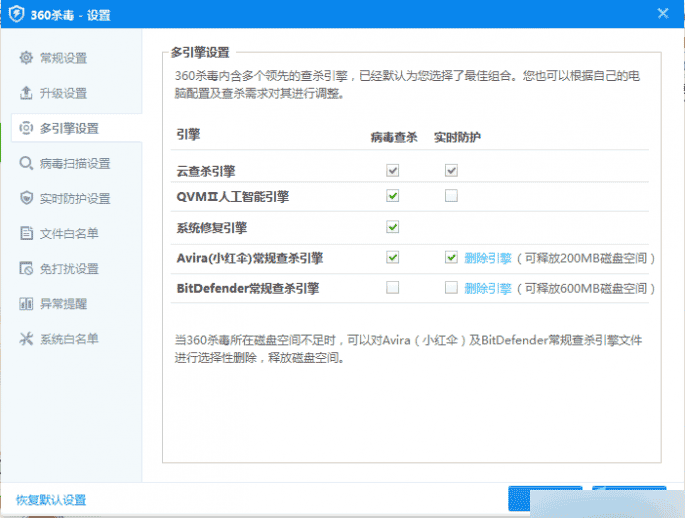Screen dimensions: 685x518
Task: Enable 实时防护 for BitDefender engine
Action: (x=451, y=288)
